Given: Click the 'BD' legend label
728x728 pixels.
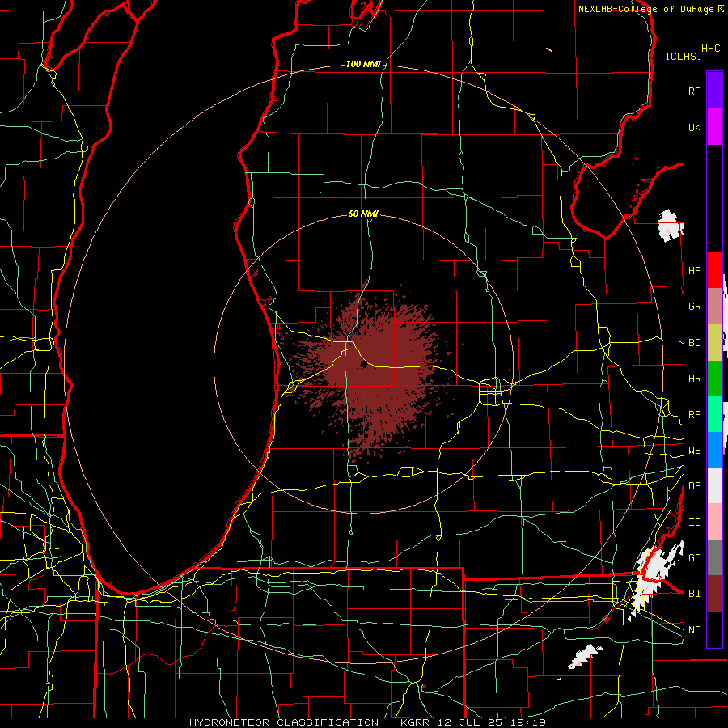Looking at the screenshot, I should [x=694, y=343].
